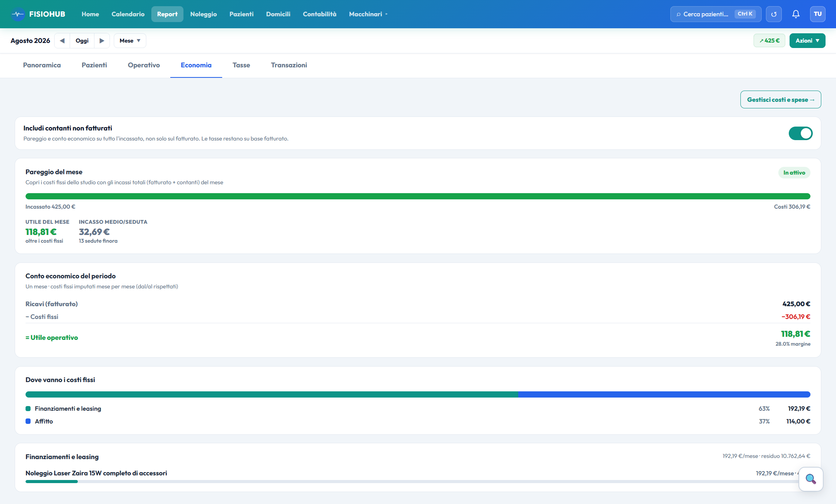Switch to the Pazienti report tab
The width and height of the screenshot is (836, 504).
click(94, 65)
